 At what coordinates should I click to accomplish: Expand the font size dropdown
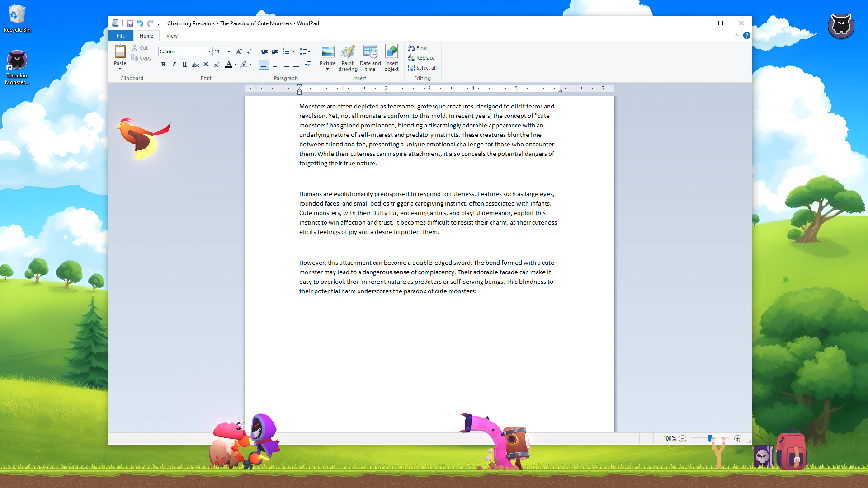[228, 51]
